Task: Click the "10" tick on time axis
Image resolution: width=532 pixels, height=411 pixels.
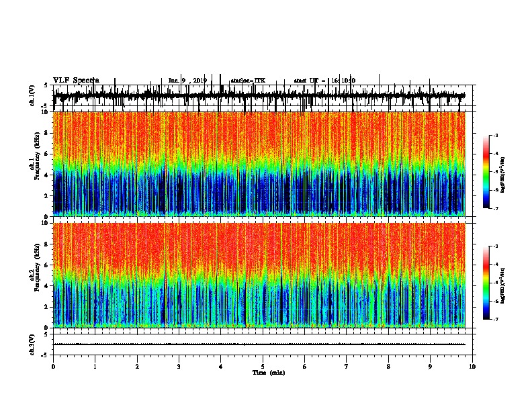Action: [x=472, y=367]
